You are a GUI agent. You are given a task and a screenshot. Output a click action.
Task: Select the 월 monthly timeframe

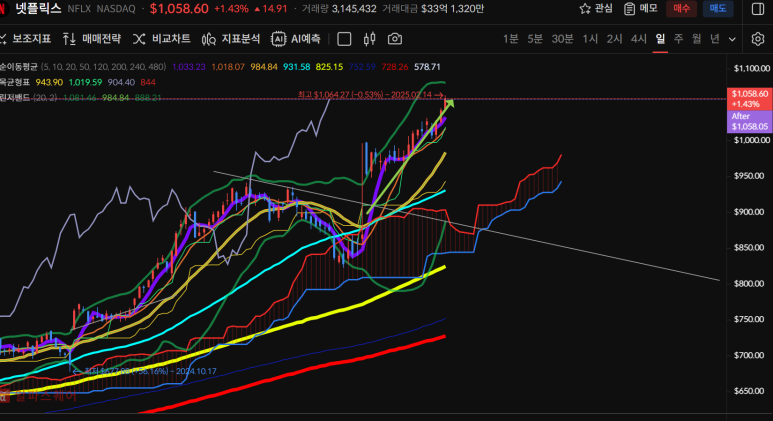pos(696,38)
